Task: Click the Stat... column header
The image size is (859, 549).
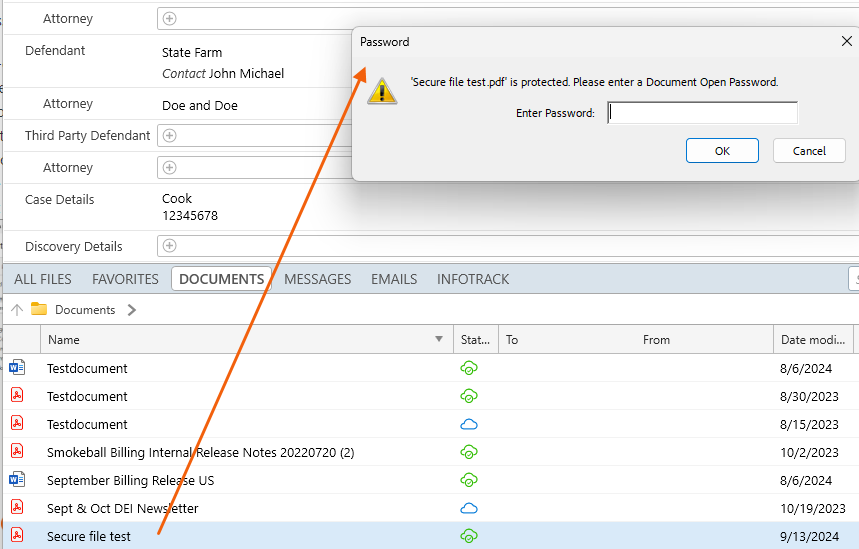Action: tap(476, 340)
